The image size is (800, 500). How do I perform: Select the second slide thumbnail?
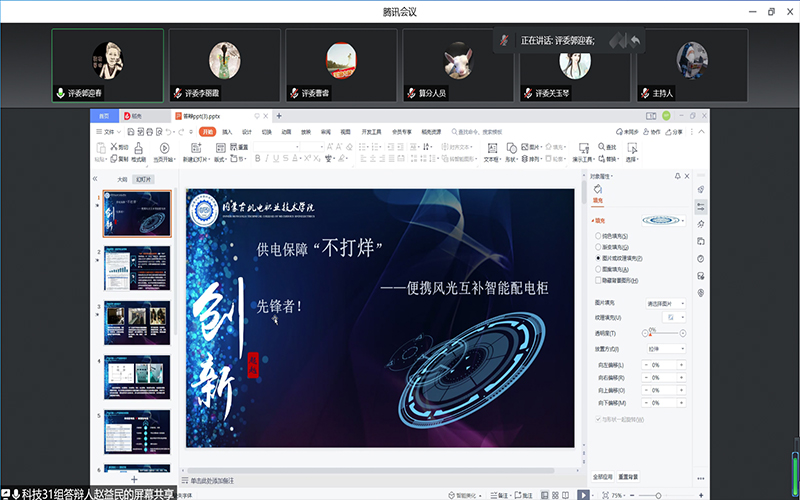pyautogui.click(x=138, y=270)
